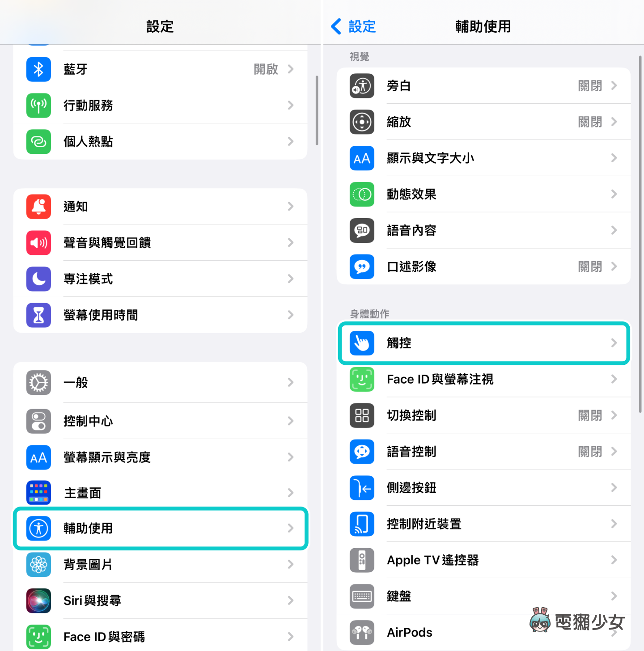Tap the 通知 bell icon

pyautogui.click(x=38, y=207)
